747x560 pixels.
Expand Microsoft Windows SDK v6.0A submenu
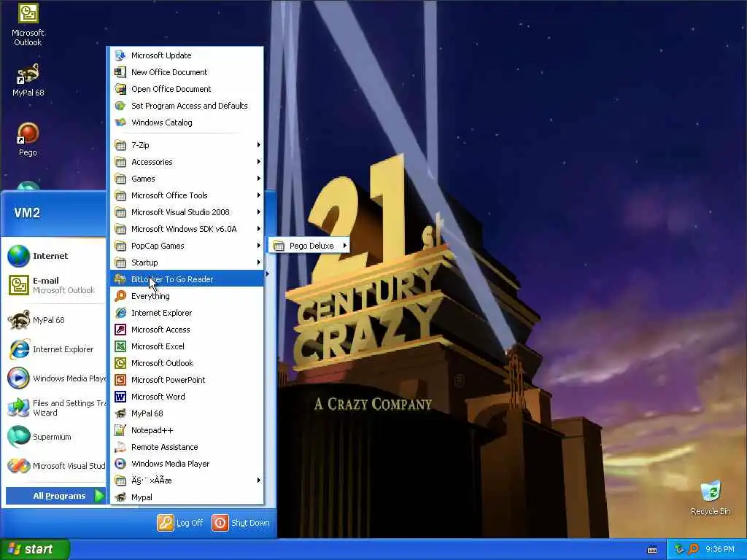tap(187, 228)
